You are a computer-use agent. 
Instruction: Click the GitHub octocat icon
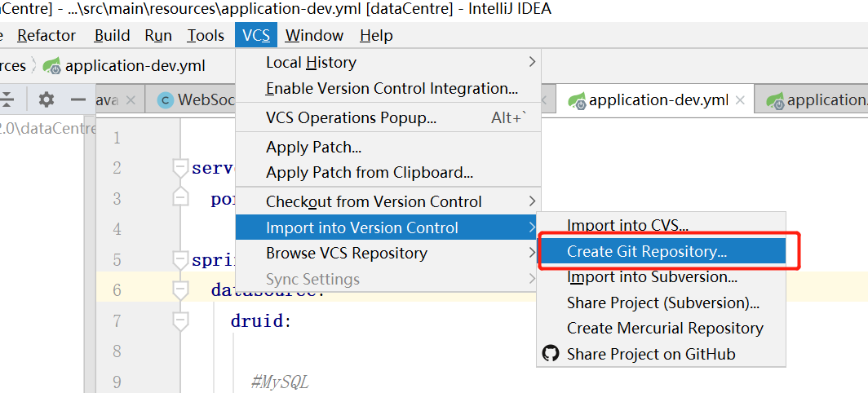tap(550, 353)
